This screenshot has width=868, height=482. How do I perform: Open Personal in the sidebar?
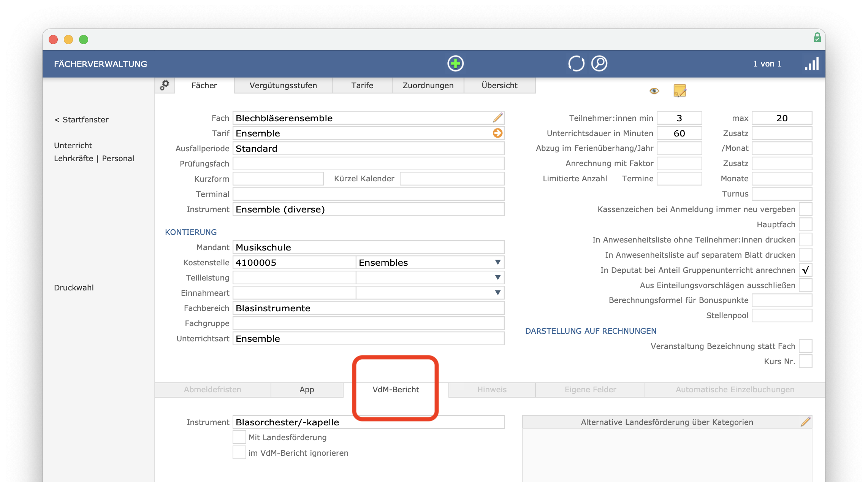pyautogui.click(x=118, y=158)
